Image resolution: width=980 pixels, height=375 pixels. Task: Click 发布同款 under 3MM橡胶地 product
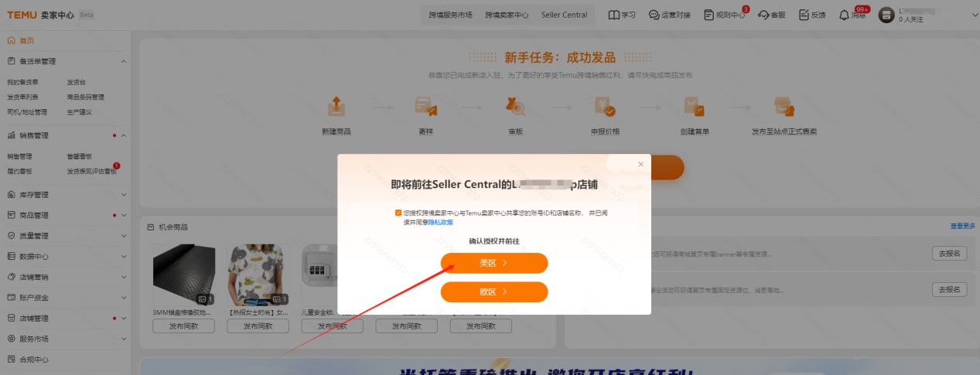click(183, 326)
